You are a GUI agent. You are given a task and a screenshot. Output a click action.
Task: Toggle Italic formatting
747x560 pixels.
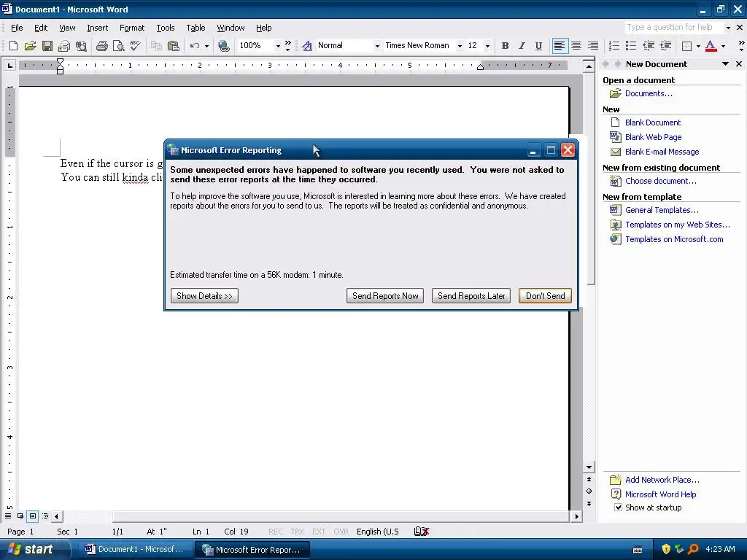[522, 46]
